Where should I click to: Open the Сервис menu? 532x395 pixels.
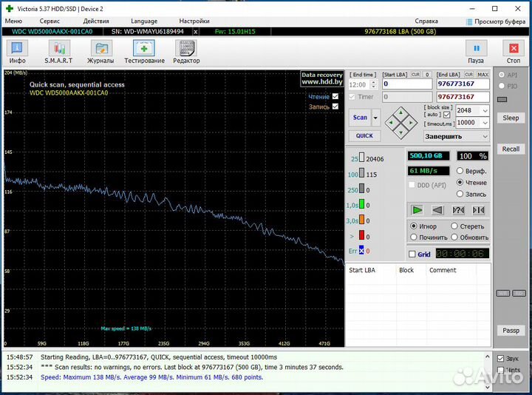tap(50, 21)
